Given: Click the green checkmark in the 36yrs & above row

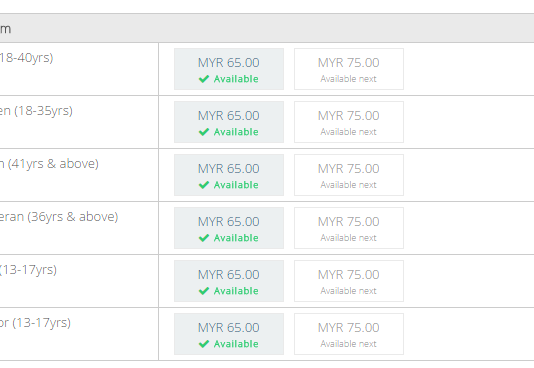Looking at the screenshot, I should tap(204, 238).
